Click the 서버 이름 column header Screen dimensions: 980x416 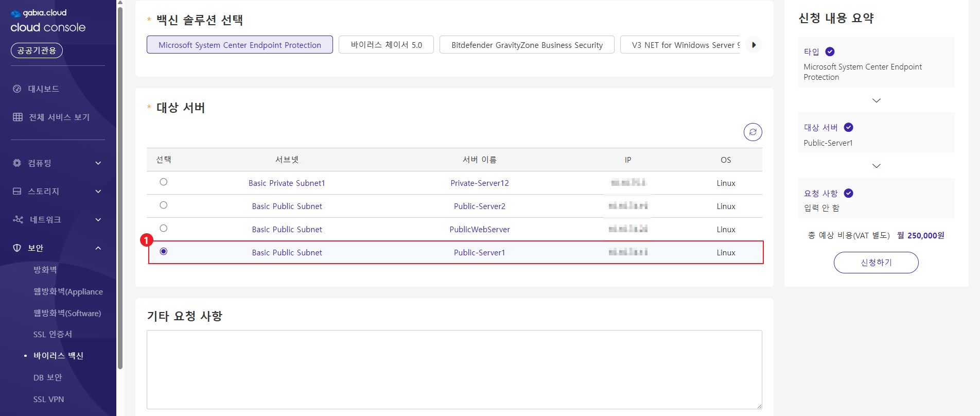[x=480, y=160]
